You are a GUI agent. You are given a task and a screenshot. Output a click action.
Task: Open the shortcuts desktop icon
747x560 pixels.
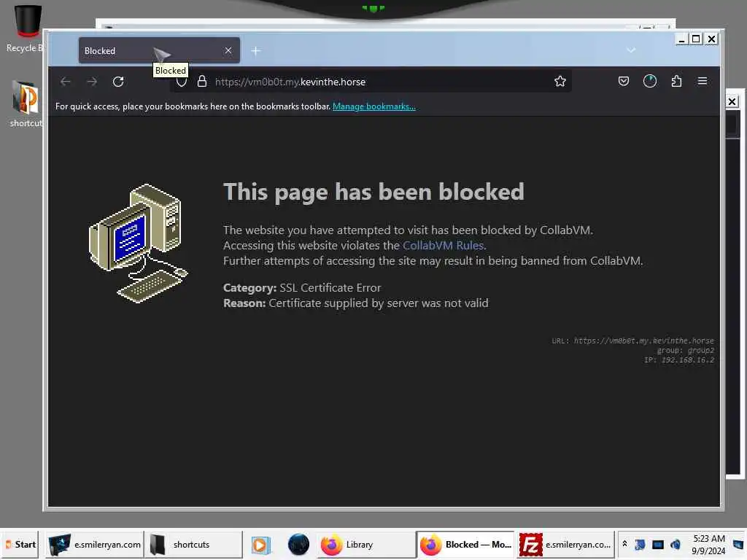26,104
